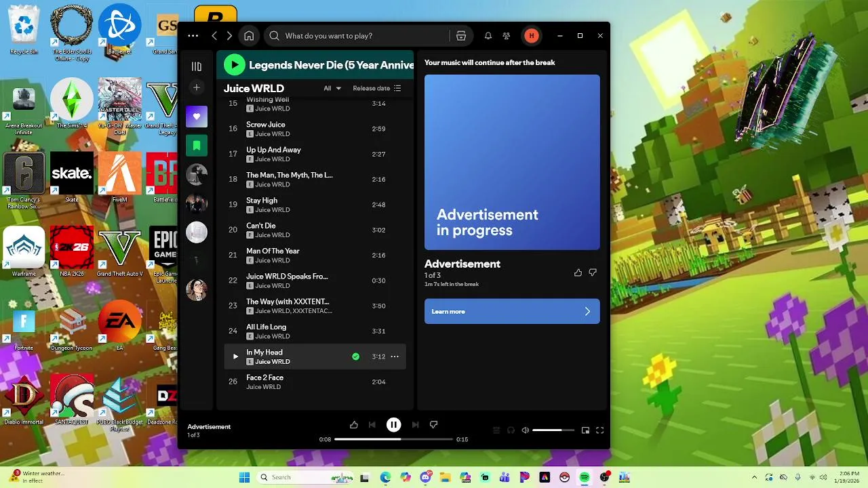Thumbs up in bottom player bar
The height and width of the screenshot is (488, 868).
point(354,425)
